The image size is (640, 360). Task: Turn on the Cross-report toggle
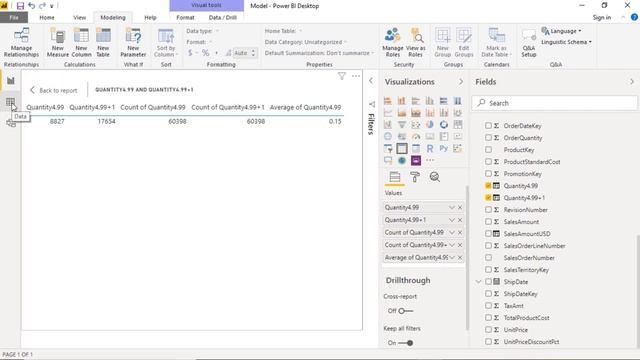(x=405, y=311)
